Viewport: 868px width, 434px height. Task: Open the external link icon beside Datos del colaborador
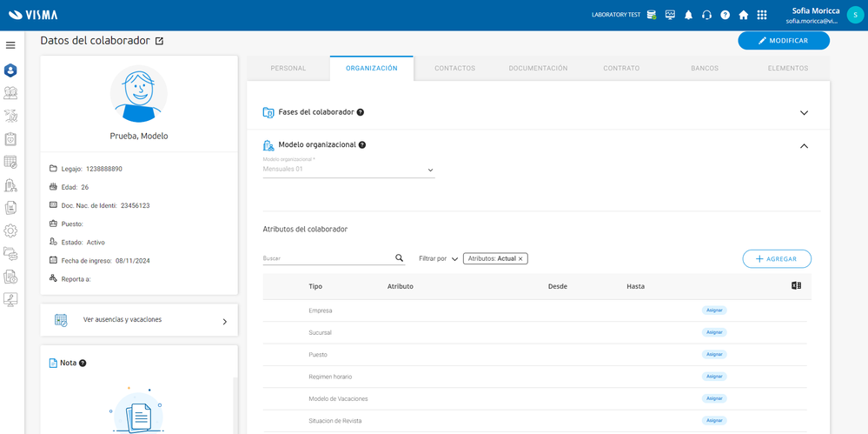tap(159, 41)
